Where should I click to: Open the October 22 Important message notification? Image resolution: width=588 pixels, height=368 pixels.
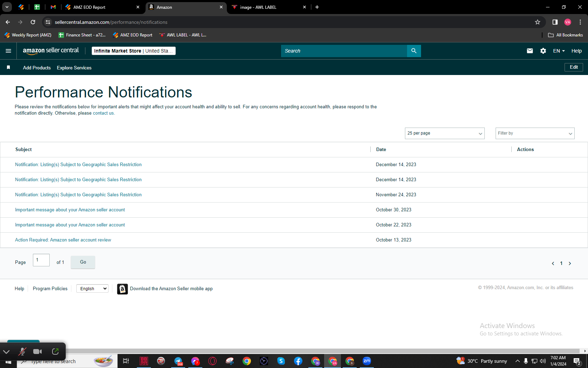[x=70, y=225]
